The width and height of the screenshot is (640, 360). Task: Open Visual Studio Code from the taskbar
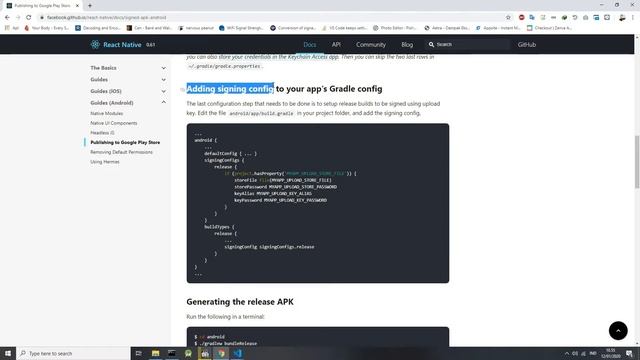click(238, 353)
